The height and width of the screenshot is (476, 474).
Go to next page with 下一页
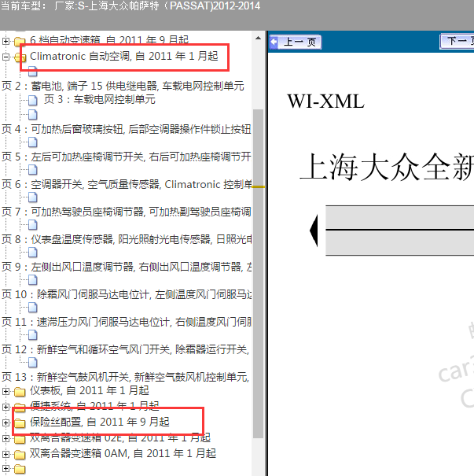(457, 41)
